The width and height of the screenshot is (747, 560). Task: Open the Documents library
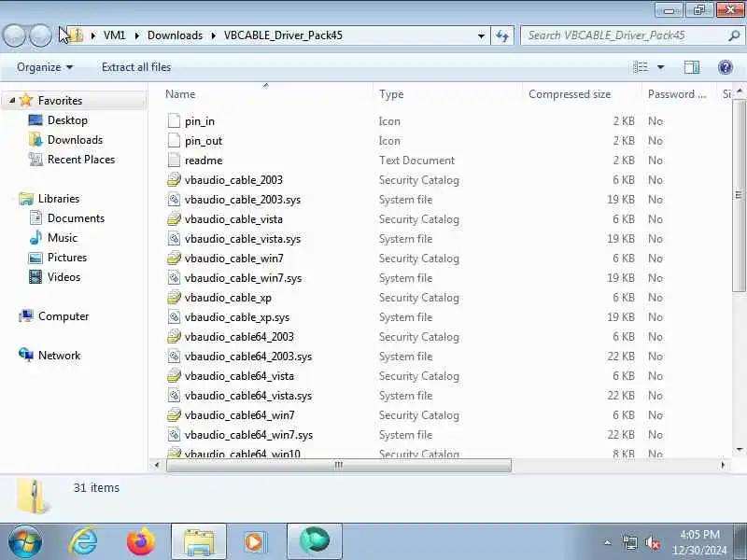(76, 217)
